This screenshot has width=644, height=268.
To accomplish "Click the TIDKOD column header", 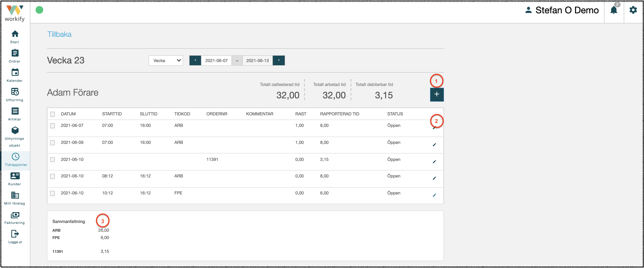I will click(x=182, y=114).
